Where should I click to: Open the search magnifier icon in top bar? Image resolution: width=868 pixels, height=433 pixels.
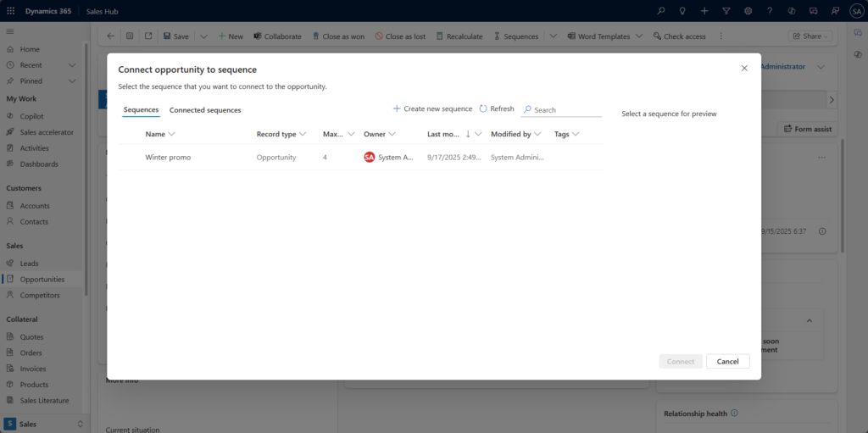click(x=661, y=11)
